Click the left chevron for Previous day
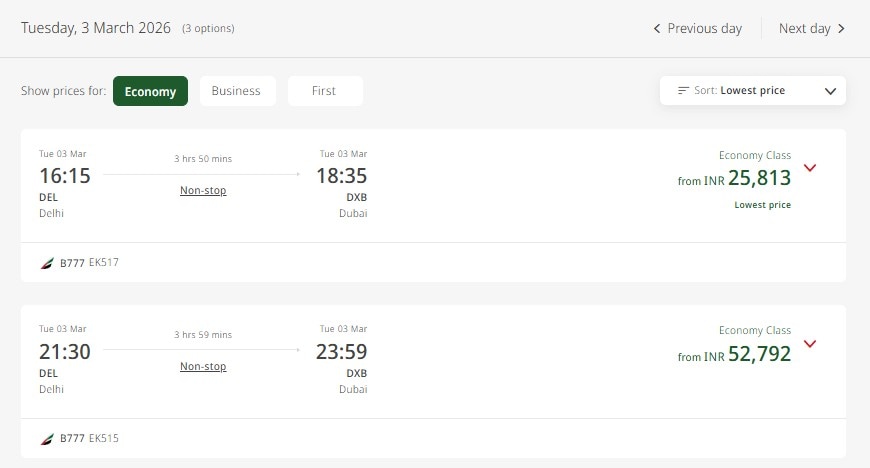Image resolution: width=870 pixels, height=468 pixels. [657, 29]
